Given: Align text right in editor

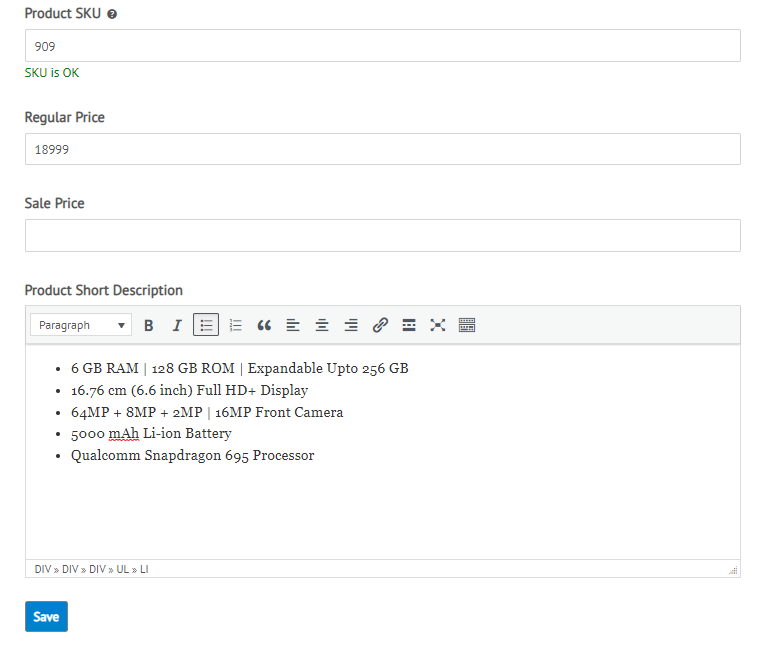Looking at the screenshot, I should click(x=351, y=325).
